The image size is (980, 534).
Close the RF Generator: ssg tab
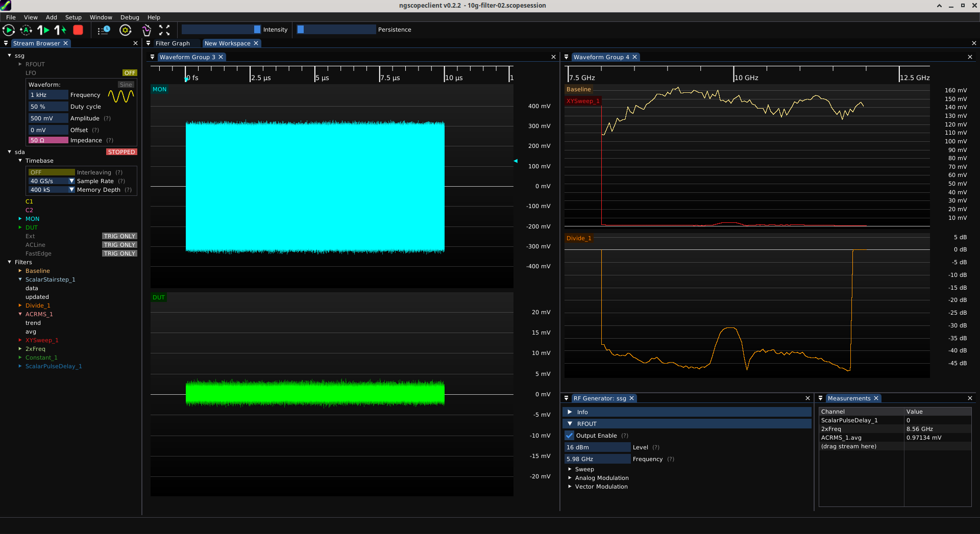631,398
